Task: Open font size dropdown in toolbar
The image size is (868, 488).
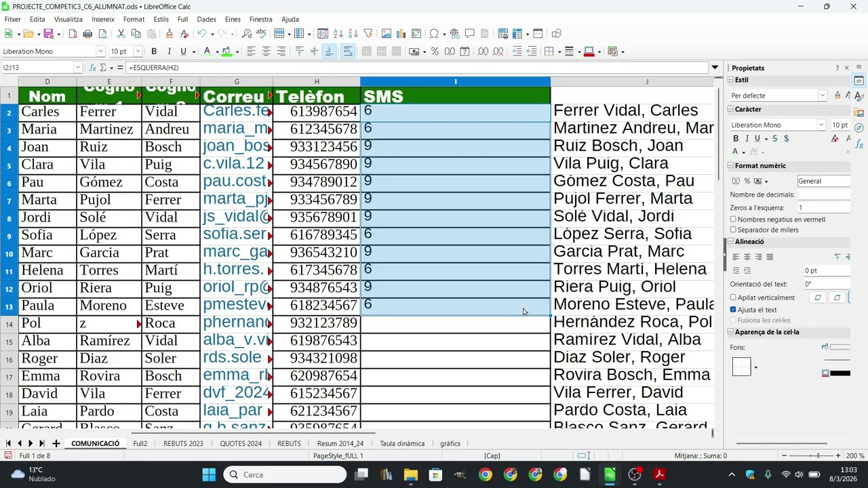Action: tap(138, 52)
